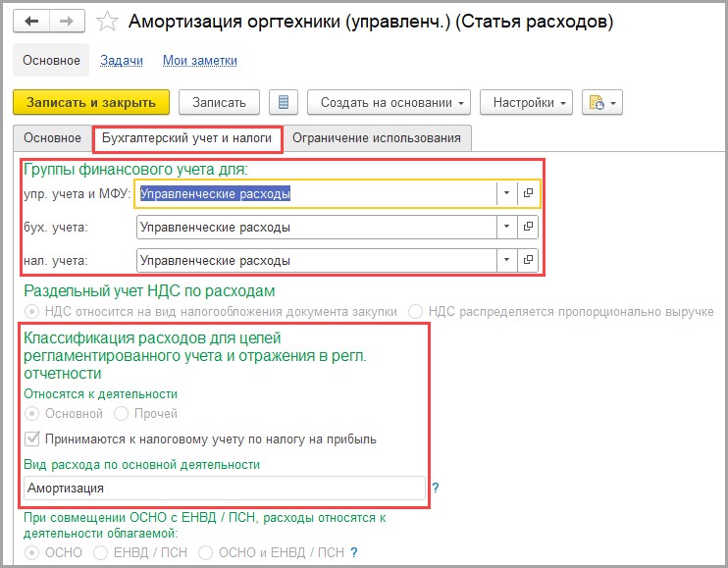Open the бух. учета field's linked item
Viewport: 728px width, 568px height.
(528, 227)
